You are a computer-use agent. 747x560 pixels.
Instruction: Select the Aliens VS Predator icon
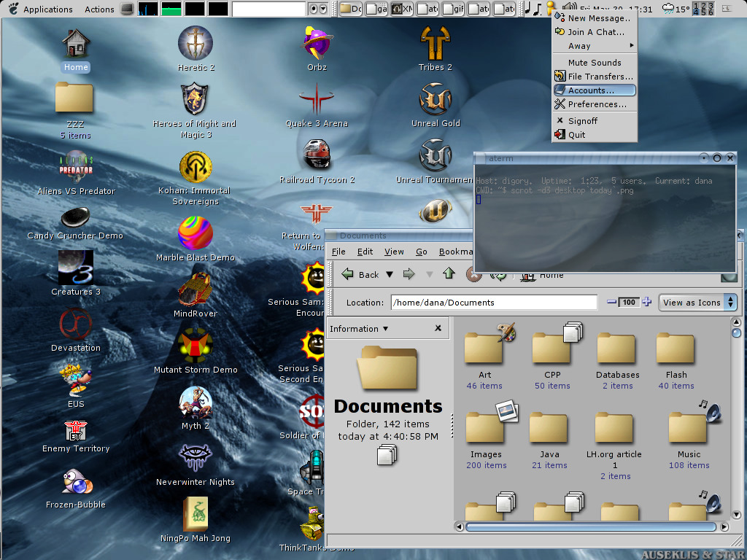pyautogui.click(x=76, y=167)
